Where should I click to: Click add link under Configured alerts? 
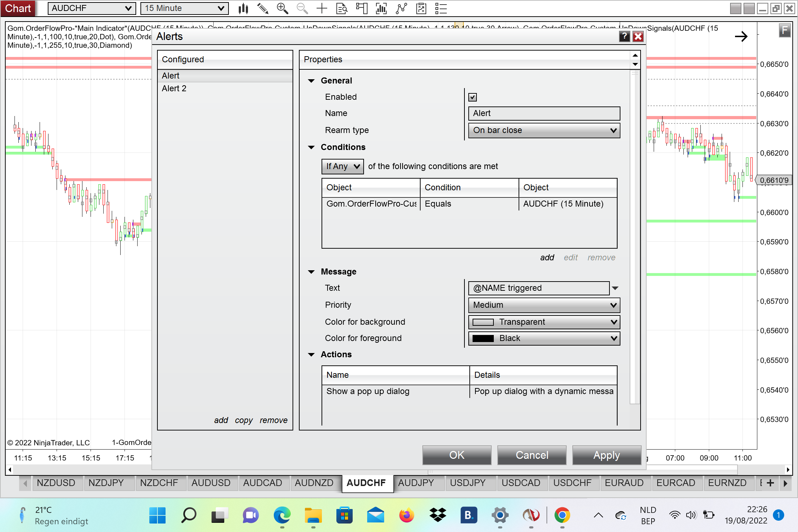click(221, 420)
